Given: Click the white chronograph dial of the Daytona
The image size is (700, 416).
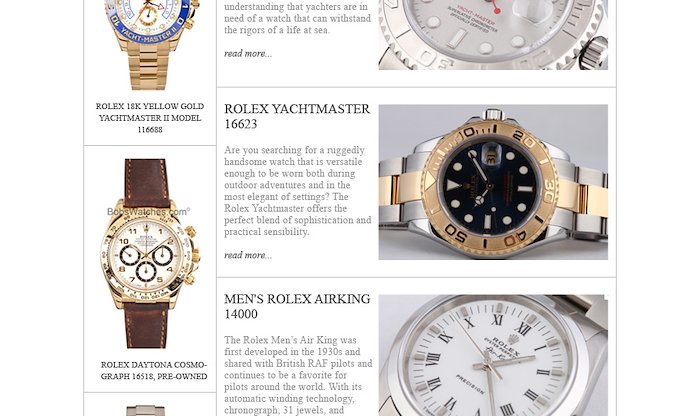Looking at the screenshot, I should tap(146, 253).
